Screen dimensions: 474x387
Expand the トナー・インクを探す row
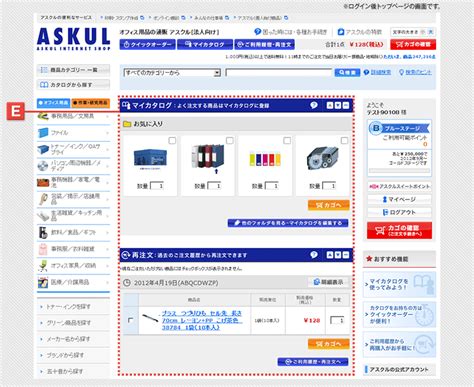point(73,307)
